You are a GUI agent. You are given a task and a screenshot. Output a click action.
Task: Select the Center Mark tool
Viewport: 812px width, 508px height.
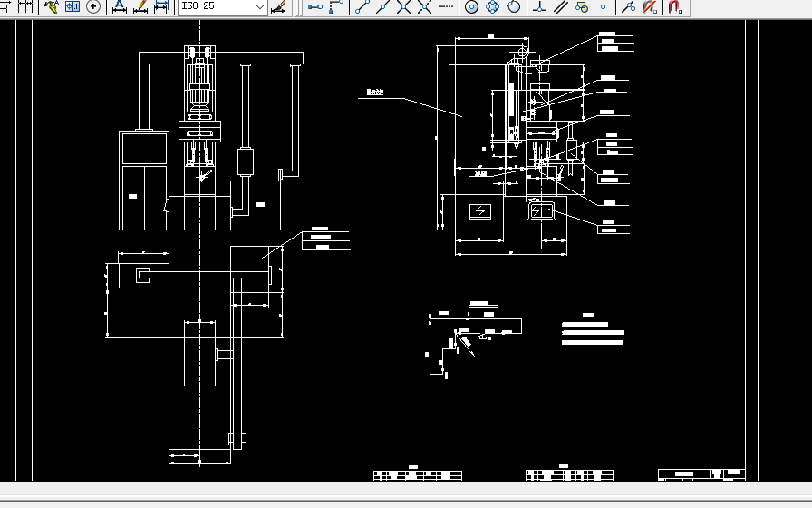93,6
